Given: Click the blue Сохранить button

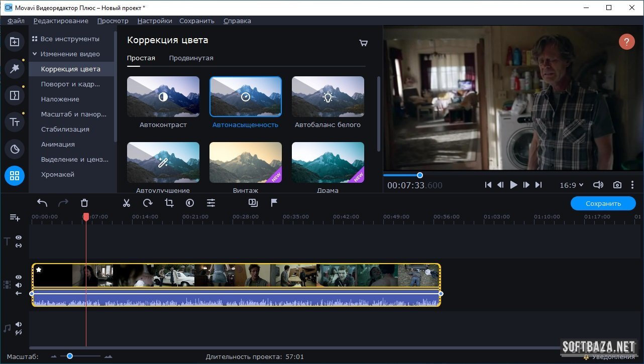Looking at the screenshot, I should click(603, 203).
